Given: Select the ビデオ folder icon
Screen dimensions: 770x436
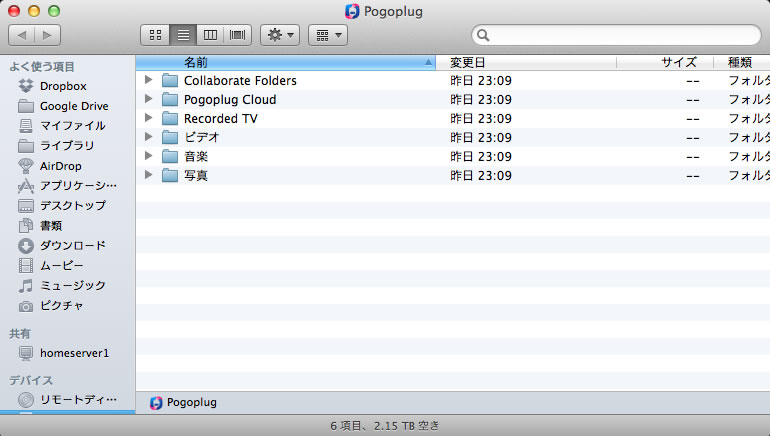Looking at the screenshot, I should (170, 137).
